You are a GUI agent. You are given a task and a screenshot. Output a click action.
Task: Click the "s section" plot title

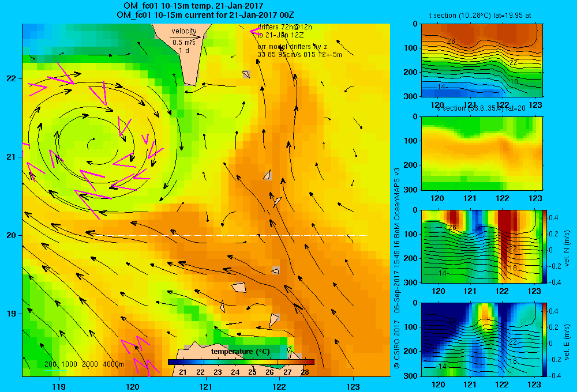[x=480, y=108]
